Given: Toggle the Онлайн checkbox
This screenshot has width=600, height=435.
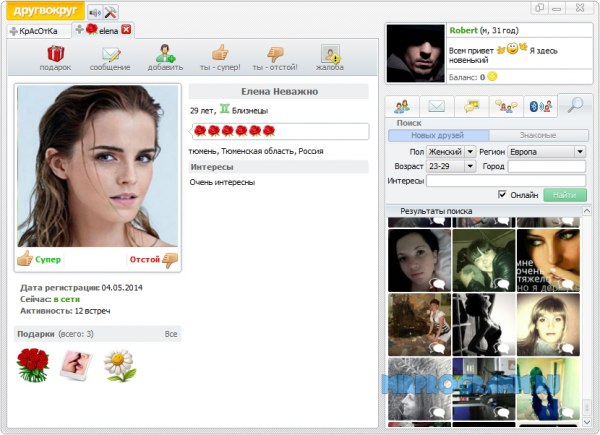Looking at the screenshot, I should [503, 195].
